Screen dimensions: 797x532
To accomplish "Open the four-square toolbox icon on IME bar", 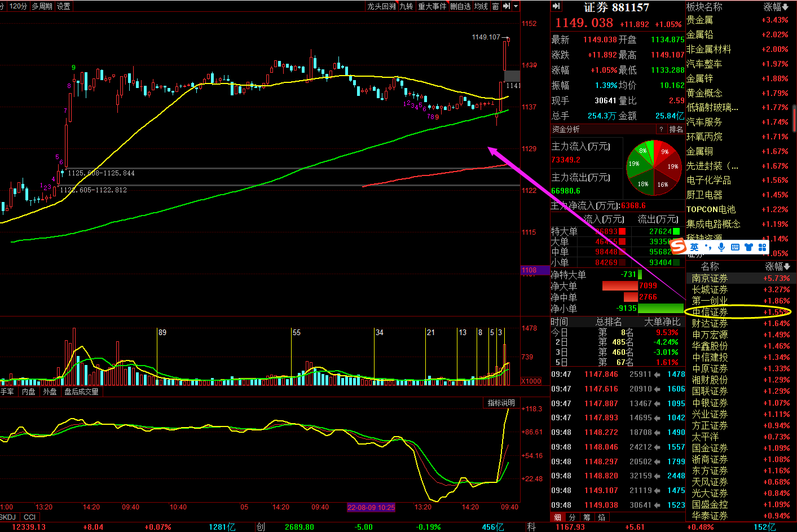I will pyautogui.click(x=763, y=247).
